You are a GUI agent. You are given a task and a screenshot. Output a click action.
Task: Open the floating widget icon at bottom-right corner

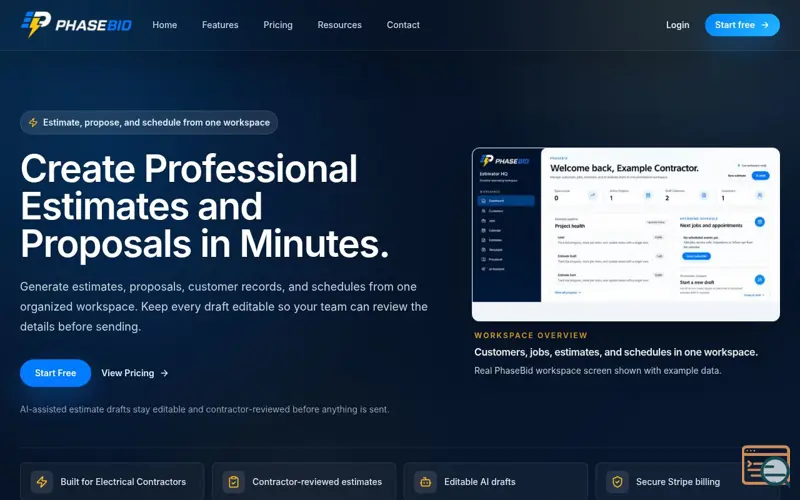point(766,465)
